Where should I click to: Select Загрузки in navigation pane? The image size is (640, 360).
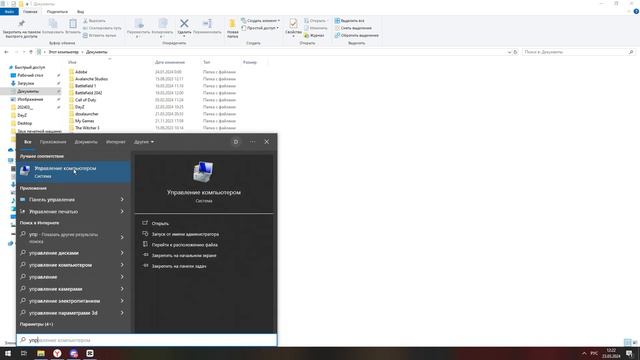[25, 83]
